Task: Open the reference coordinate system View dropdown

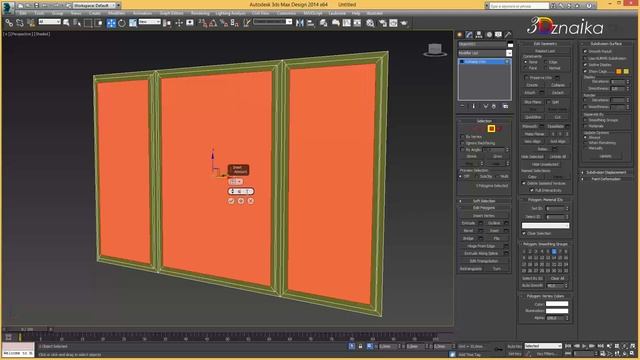Action: (149, 22)
